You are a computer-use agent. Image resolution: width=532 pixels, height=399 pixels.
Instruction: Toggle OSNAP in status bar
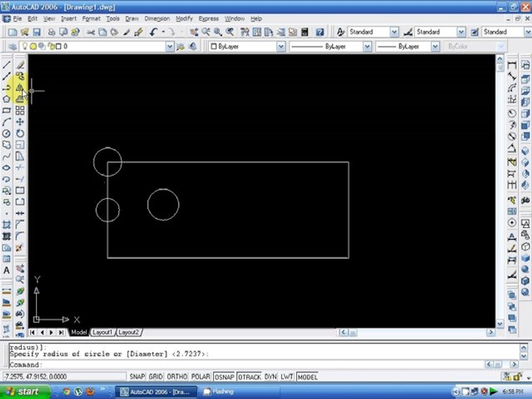pyautogui.click(x=224, y=377)
